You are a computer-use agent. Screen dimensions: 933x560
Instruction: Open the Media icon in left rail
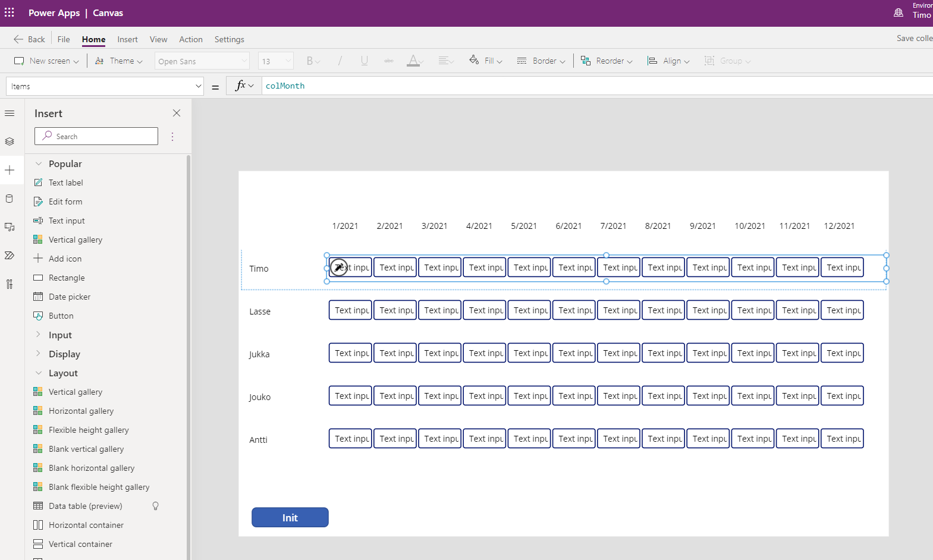(x=10, y=227)
